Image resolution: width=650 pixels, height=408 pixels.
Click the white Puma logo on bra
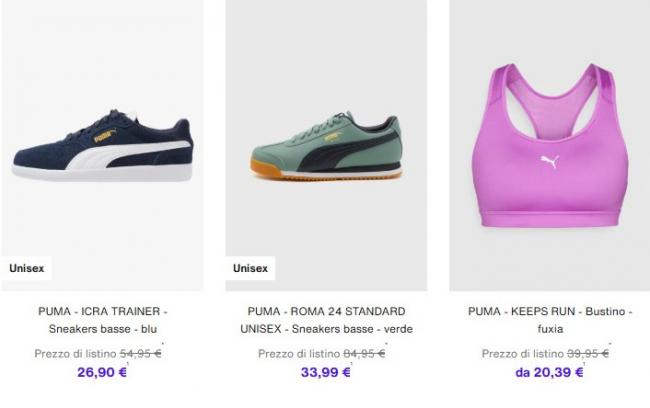tap(550, 161)
